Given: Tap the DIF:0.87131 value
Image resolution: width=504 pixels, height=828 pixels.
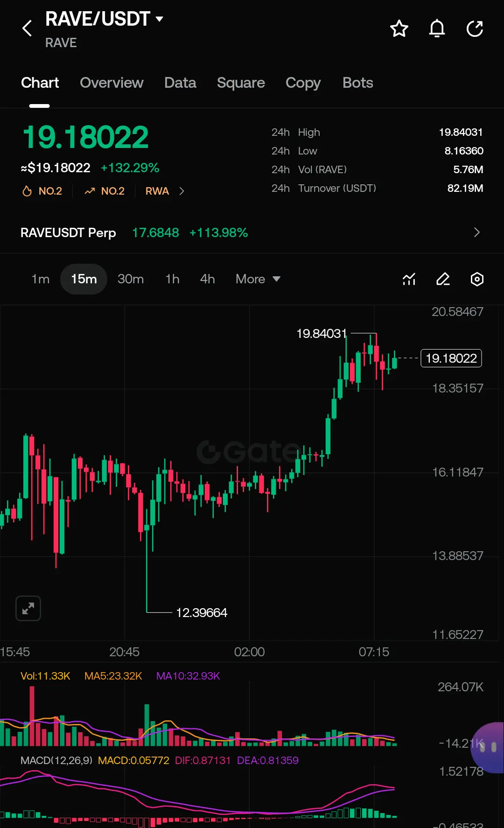Looking at the screenshot, I should 203,760.
